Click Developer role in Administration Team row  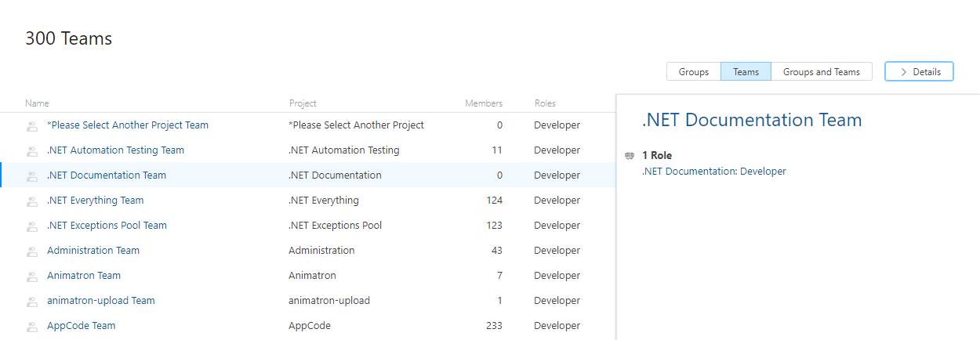coord(557,251)
